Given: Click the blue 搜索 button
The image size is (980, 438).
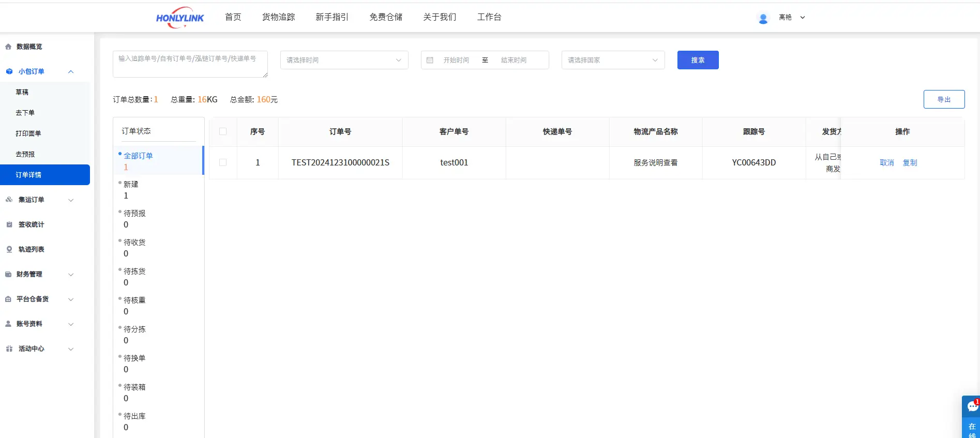Looking at the screenshot, I should tap(698, 60).
